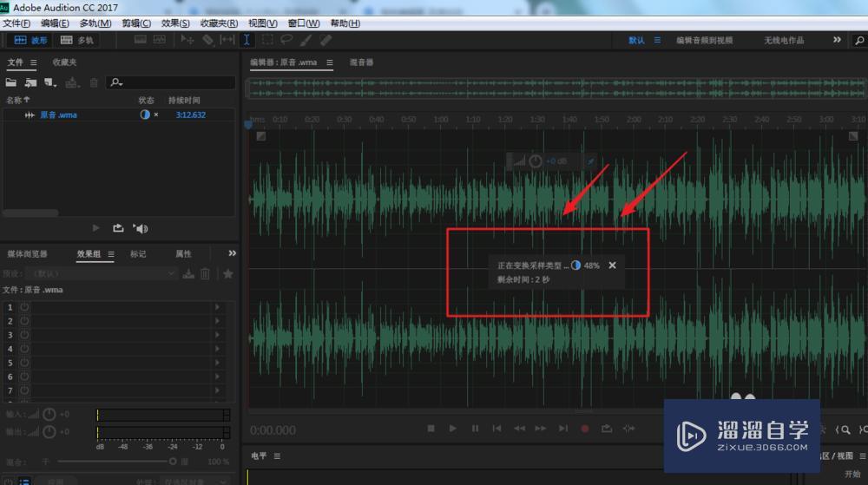Click the delete file trash icon
Image resolution: width=868 pixels, height=485 pixels.
(94, 82)
